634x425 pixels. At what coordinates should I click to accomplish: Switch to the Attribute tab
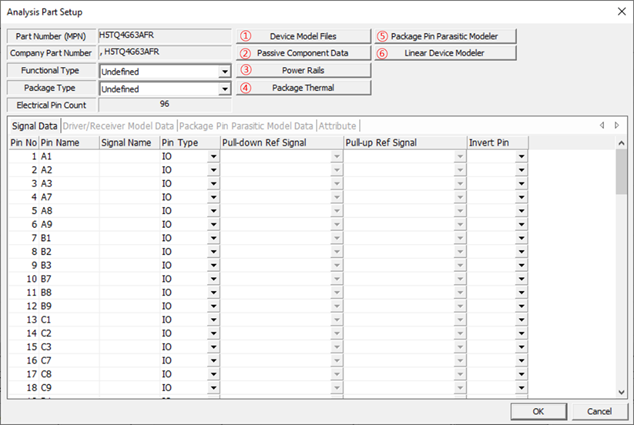337,126
